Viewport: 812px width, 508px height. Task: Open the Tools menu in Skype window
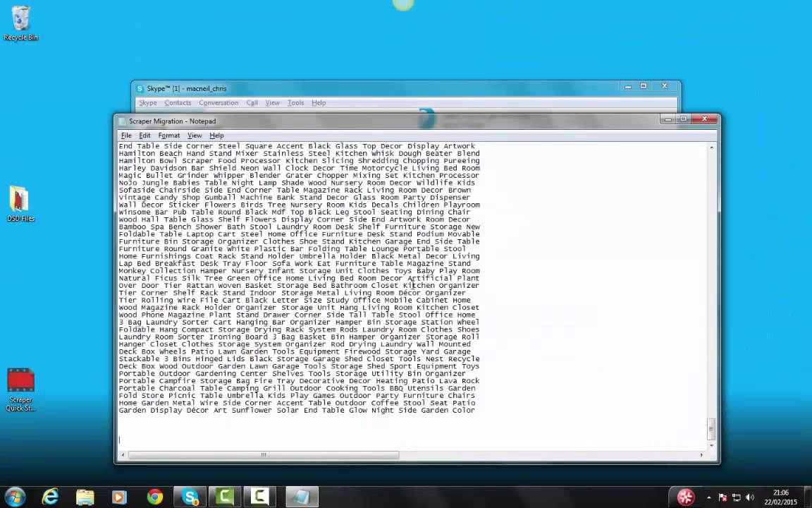[296, 102]
